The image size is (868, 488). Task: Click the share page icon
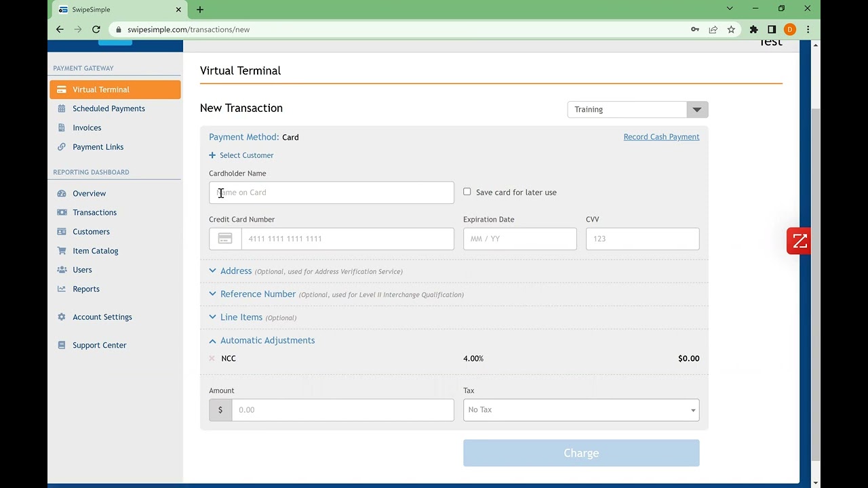[713, 29]
